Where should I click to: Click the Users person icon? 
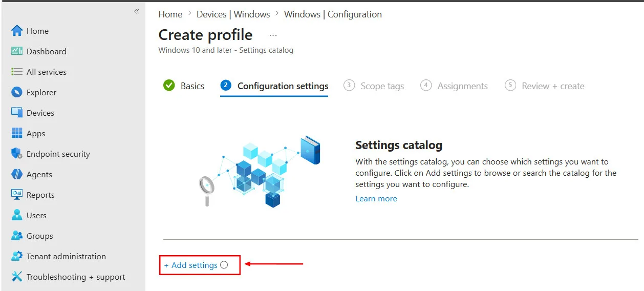[17, 215]
